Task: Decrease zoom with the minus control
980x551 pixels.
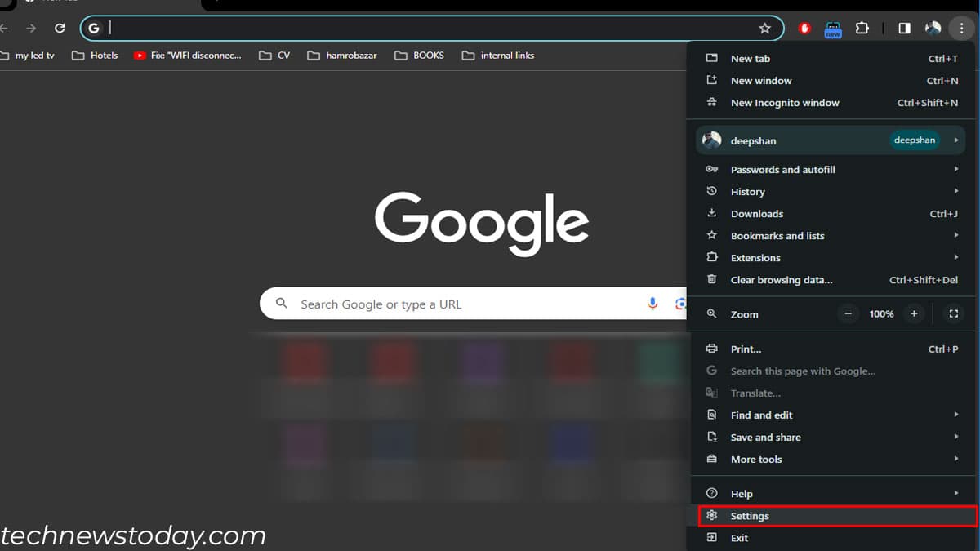Action: pos(848,313)
